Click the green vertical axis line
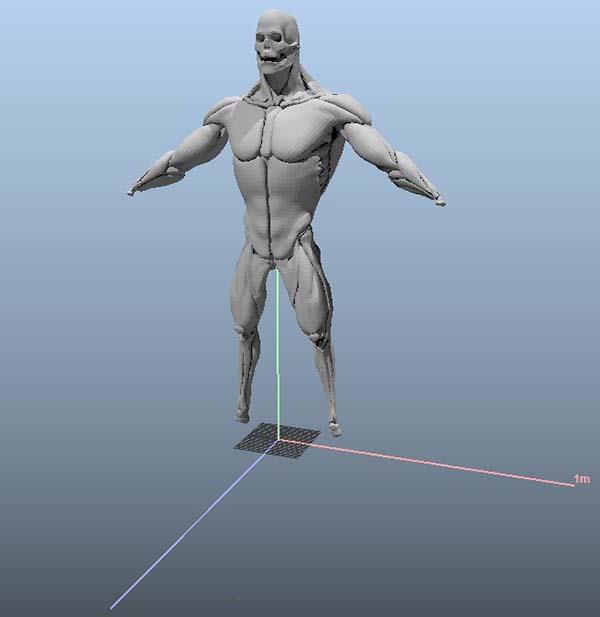 coord(277,354)
